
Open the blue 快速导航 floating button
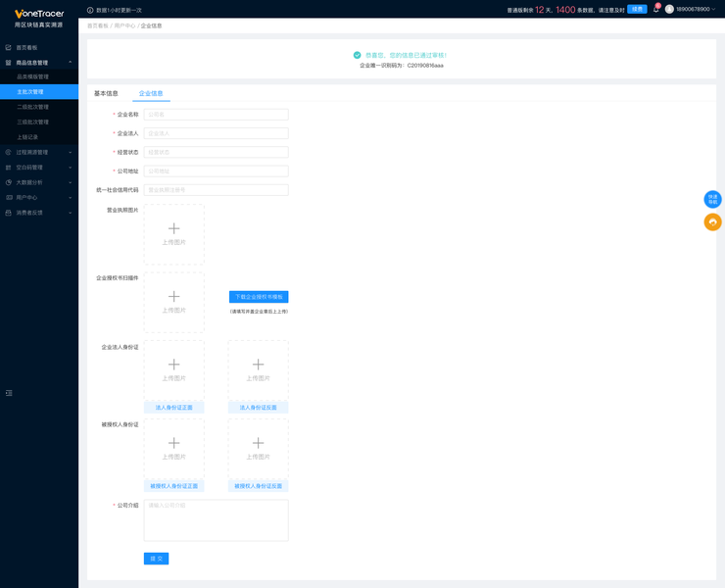pyautogui.click(x=712, y=199)
